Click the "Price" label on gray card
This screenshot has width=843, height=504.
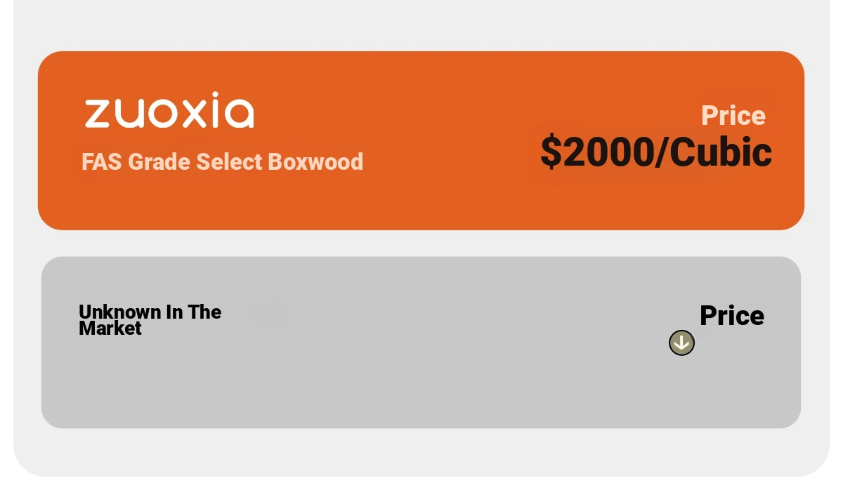click(x=732, y=316)
